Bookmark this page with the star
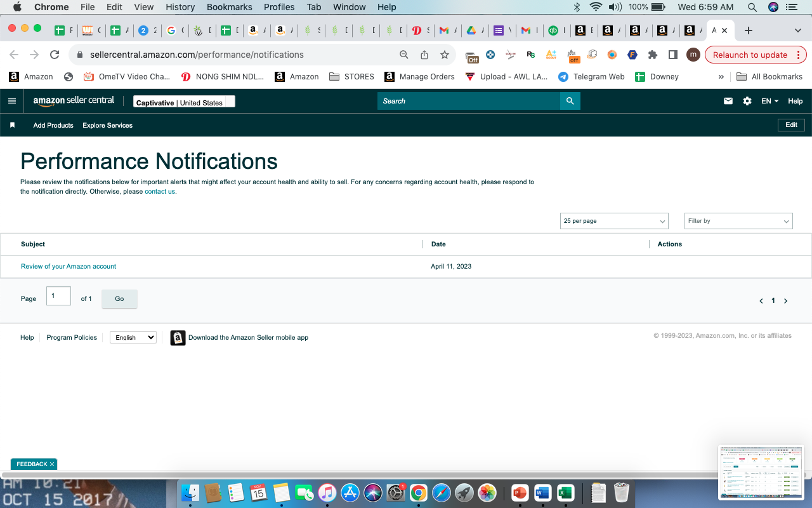812x508 pixels. coord(445,55)
